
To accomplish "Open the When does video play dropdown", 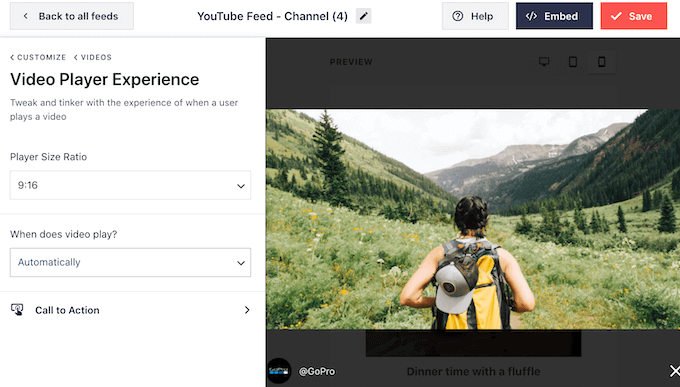I will tap(130, 262).
